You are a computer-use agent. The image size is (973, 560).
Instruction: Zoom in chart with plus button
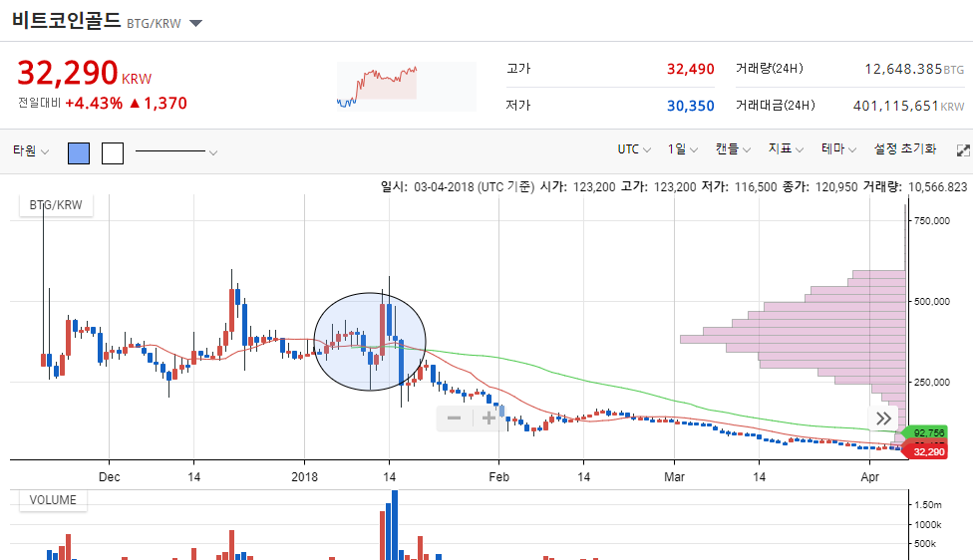pos(488,418)
